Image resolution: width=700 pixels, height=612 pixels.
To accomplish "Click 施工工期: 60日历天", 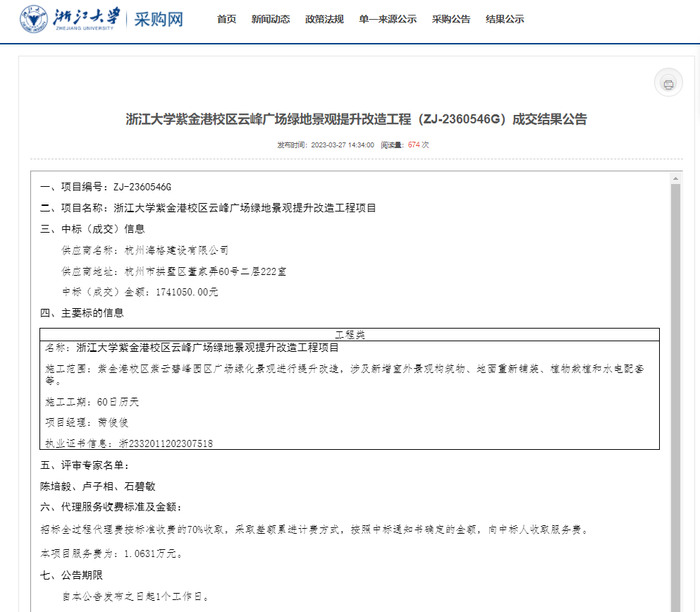I will pyautogui.click(x=92, y=402).
